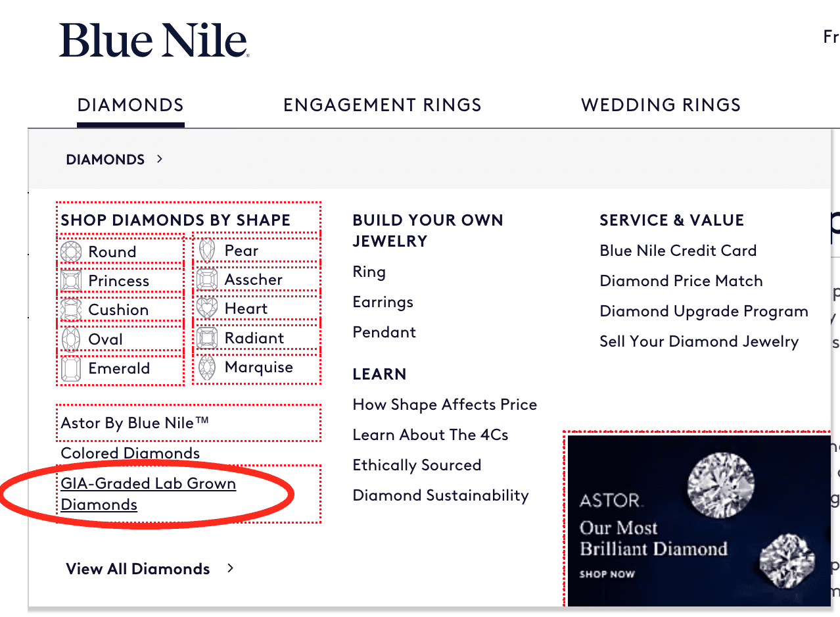This screenshot has width=840, height=617.
Task: Select the Emerald diamond shape icon
Action: (71, 368)
